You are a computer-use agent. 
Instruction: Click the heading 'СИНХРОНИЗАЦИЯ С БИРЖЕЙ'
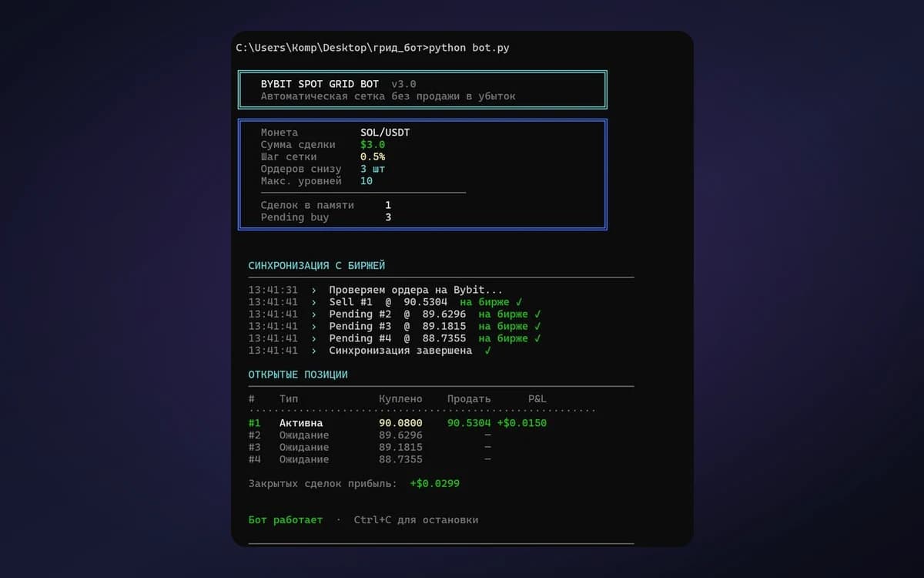pyautogui.click(x=316, y=265)
